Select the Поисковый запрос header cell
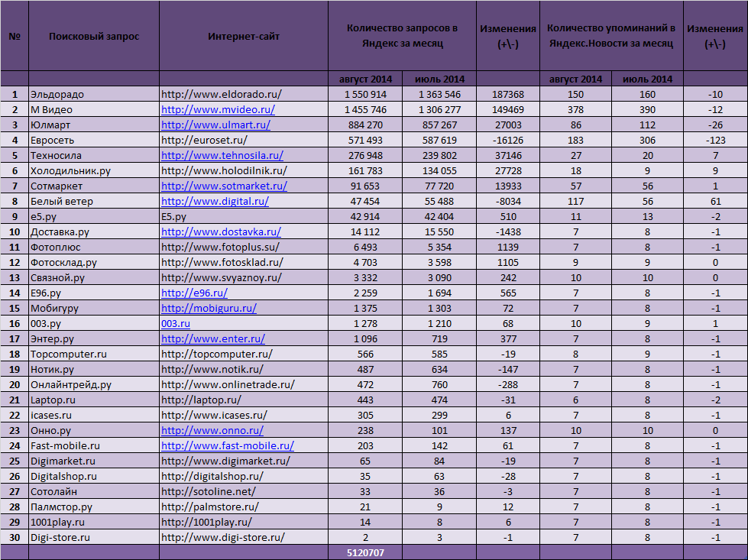Image resolution: width=748 pixels, height=560 pixels. 94,37
